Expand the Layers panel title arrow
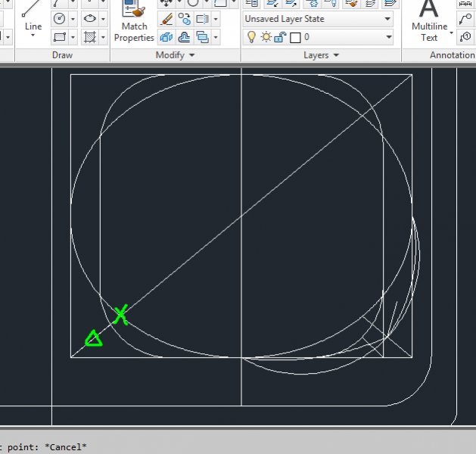476x454 pixels. 336,55
